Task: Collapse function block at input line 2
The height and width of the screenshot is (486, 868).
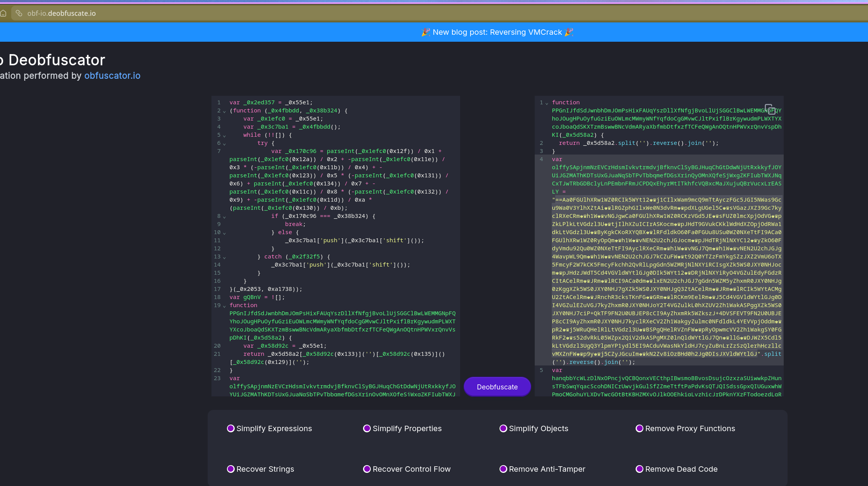Action: point(224,111)
